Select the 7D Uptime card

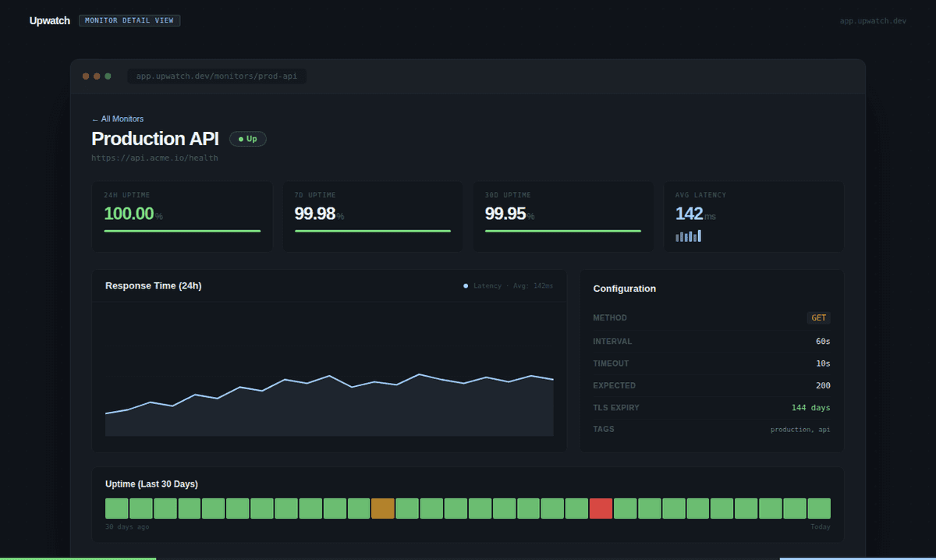coord(372,216)
